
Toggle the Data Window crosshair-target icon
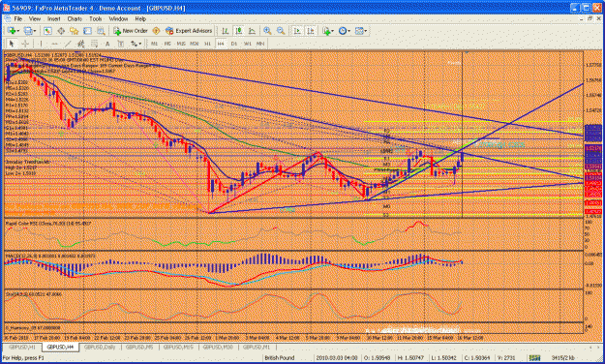coord(61,31)
